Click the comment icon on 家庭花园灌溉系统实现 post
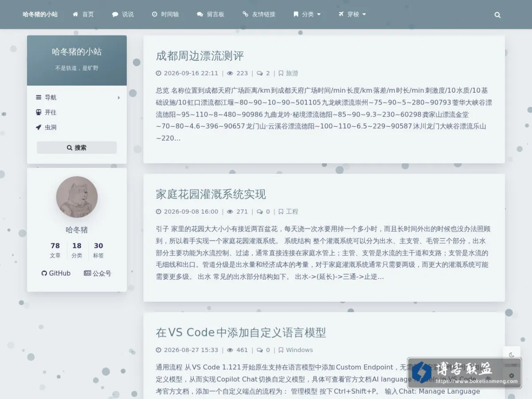This screenshot has width=532, height=399. (x=260, y=211)
